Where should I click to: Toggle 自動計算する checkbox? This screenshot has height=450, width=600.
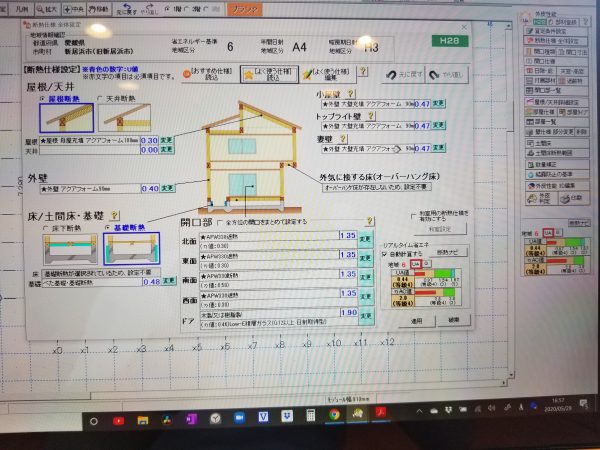[x=385, y=254]
